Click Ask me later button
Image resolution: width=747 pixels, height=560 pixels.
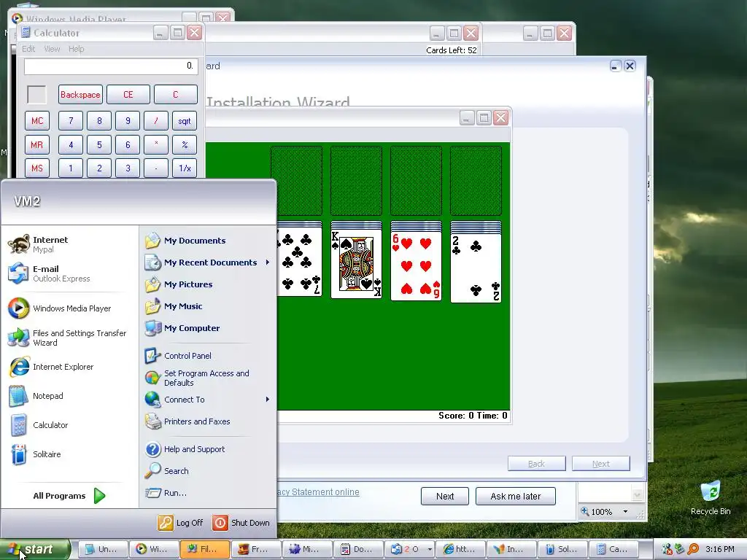click(516, 496)
